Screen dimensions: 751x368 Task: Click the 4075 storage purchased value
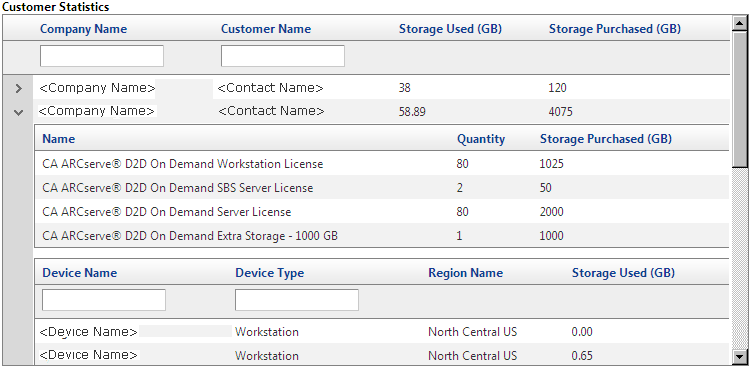click(560, 112)
